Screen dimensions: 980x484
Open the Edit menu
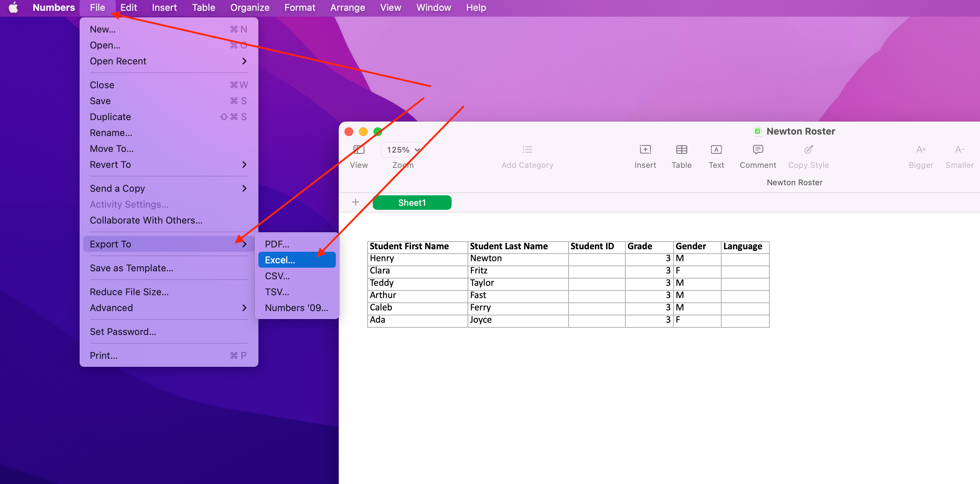click(x=128, y=8)
